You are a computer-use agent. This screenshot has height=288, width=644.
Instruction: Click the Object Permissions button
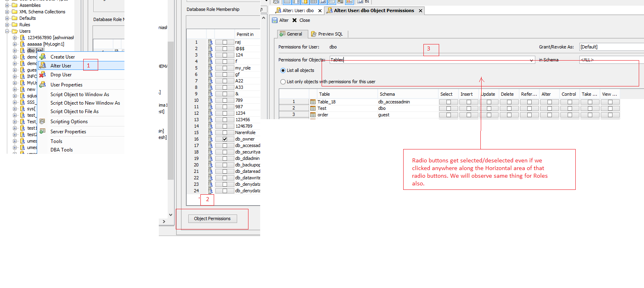click(212, 219)
